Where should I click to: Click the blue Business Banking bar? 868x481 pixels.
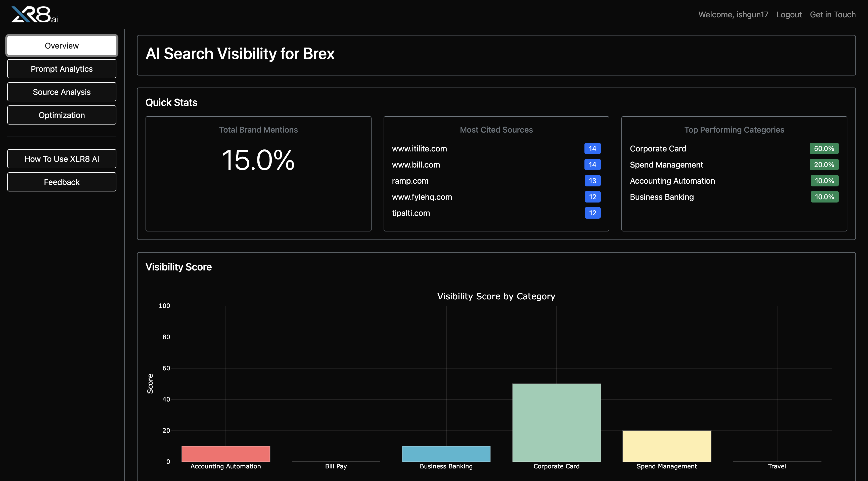click(446, 454)
